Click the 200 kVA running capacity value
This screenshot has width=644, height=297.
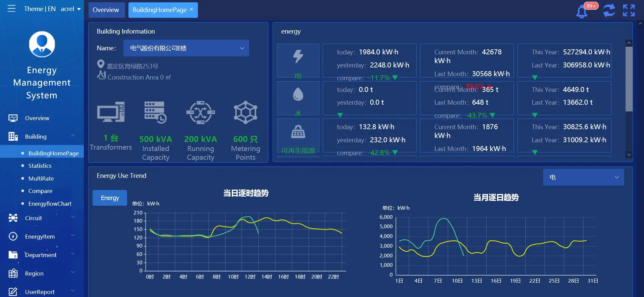point(201,139)
